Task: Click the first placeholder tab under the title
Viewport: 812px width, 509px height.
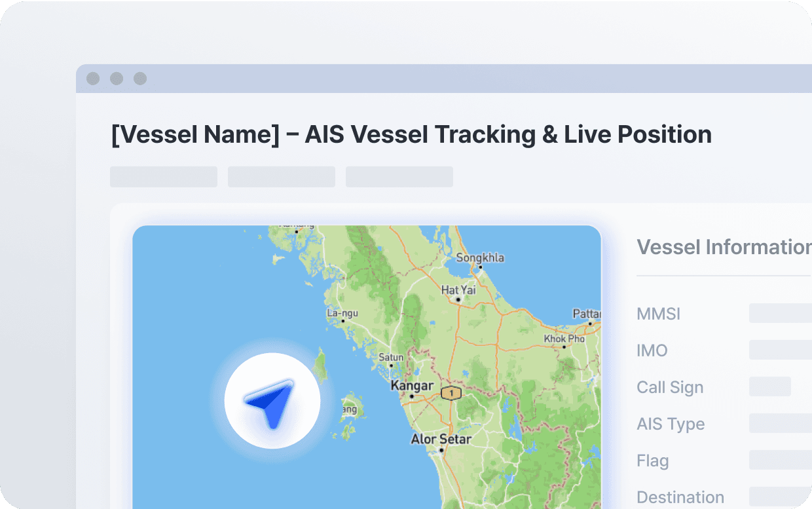Action: tap(163, 176)
